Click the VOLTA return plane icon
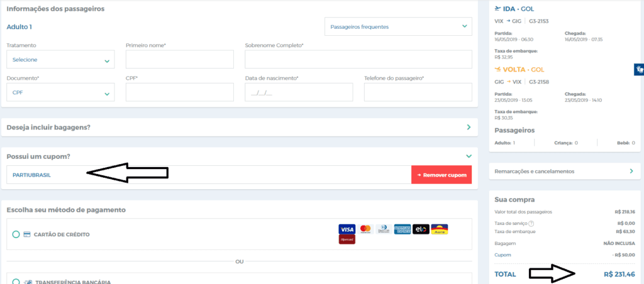Viewport: 644px width, 284px height. pyautogui.click(x=498, y=69)
